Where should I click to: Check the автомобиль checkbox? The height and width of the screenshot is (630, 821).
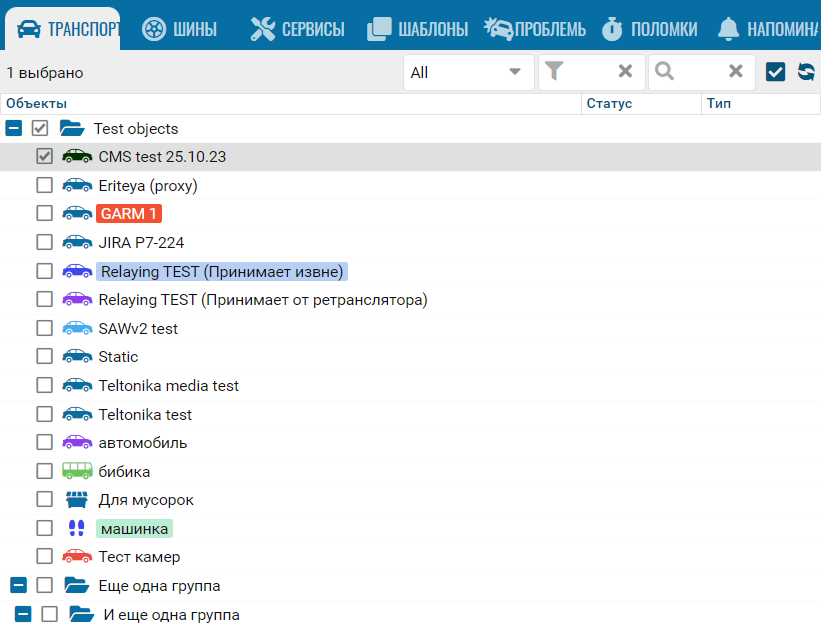45,442
